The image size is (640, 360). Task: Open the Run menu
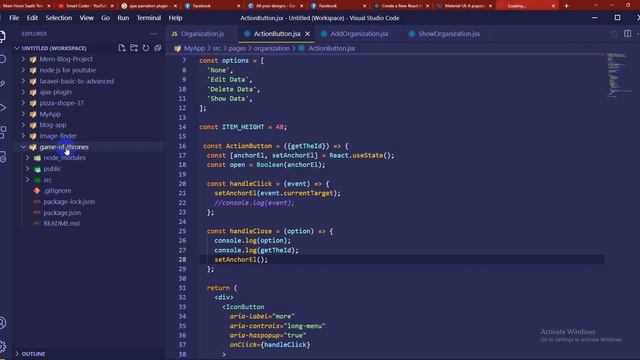click(123, 18)
